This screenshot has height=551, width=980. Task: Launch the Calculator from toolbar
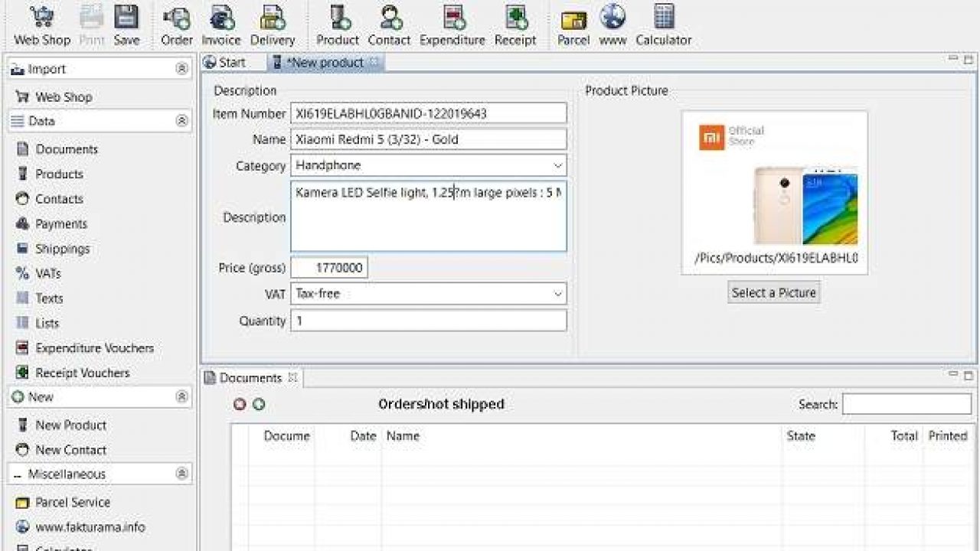click(x=664, y=24)
